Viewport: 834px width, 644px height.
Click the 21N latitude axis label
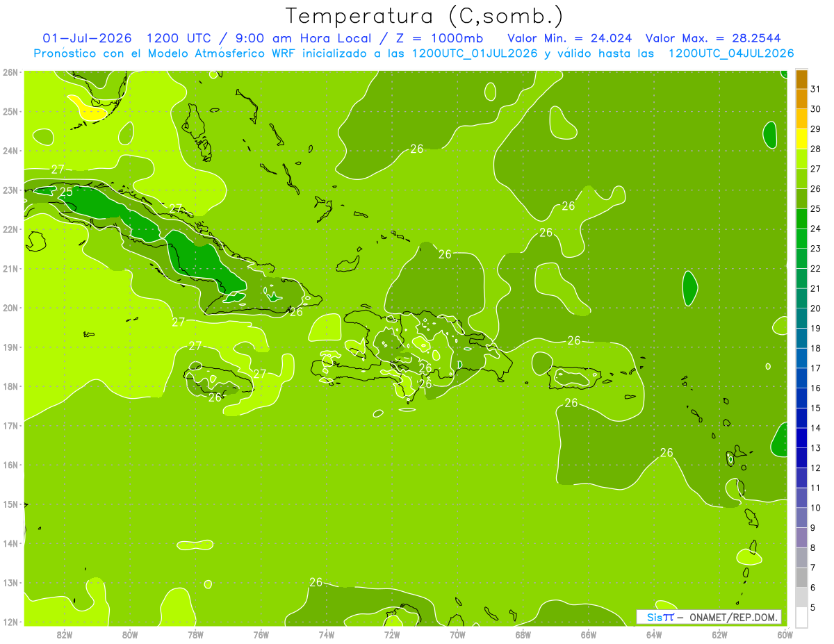pyautogui.click(x=10, y=268)
